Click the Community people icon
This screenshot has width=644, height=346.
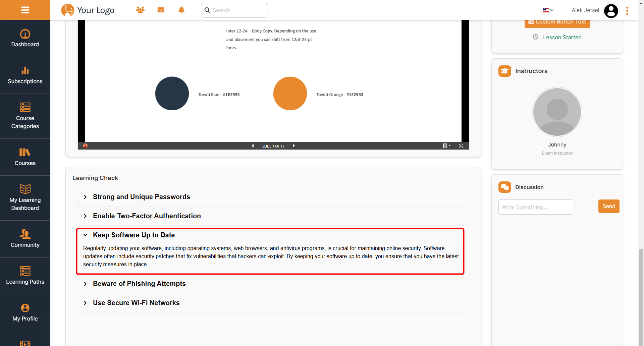click(x=25, y=234)
